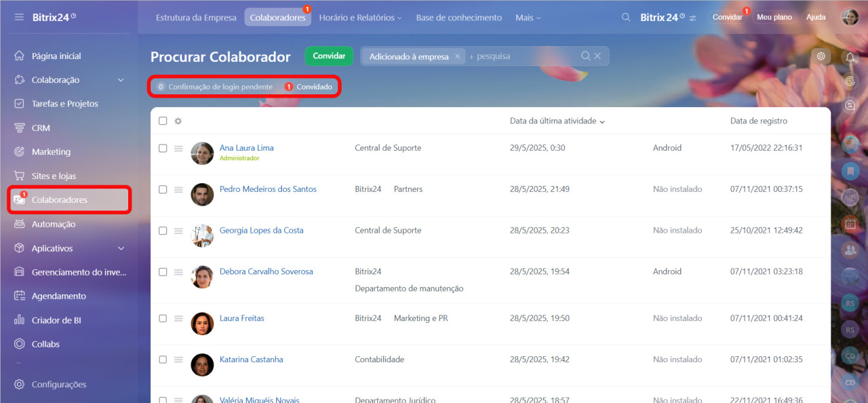The height and width of the screenshot is (403, 868).
Task: Open the blue bookmark icon in right panel
Action: [x=850, y=172]
